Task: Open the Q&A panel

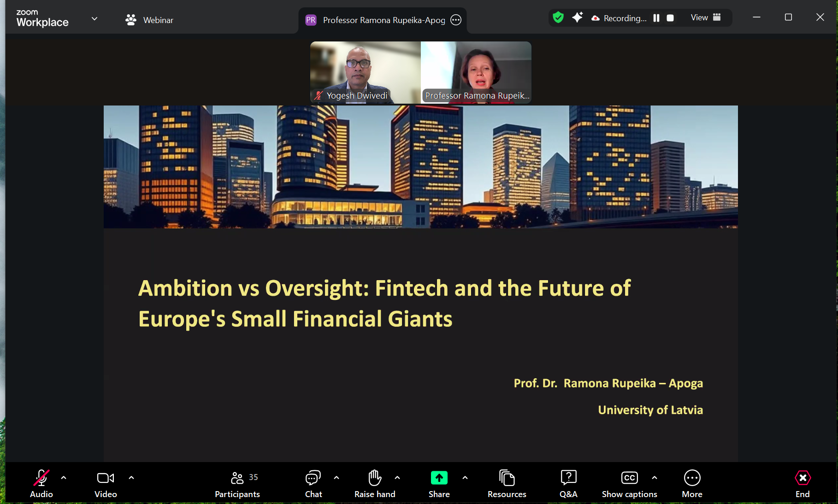Action: tap(568, 483)
